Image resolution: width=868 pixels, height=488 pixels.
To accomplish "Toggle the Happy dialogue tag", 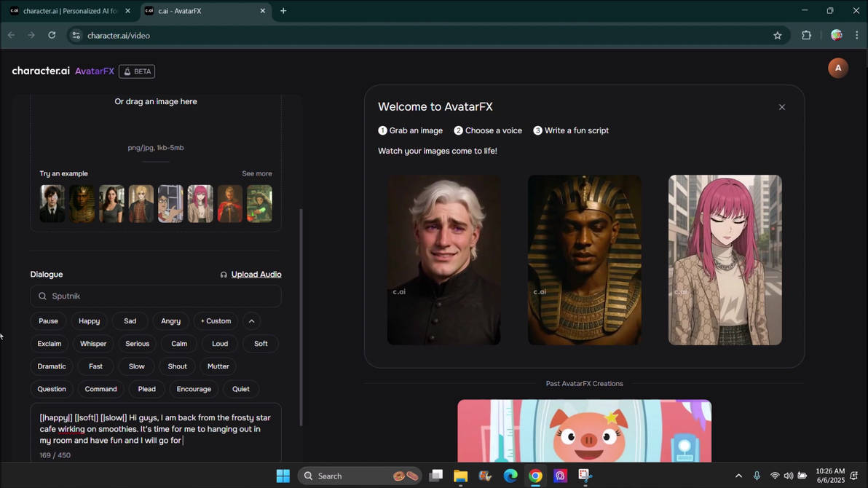I will click(89, 320).
